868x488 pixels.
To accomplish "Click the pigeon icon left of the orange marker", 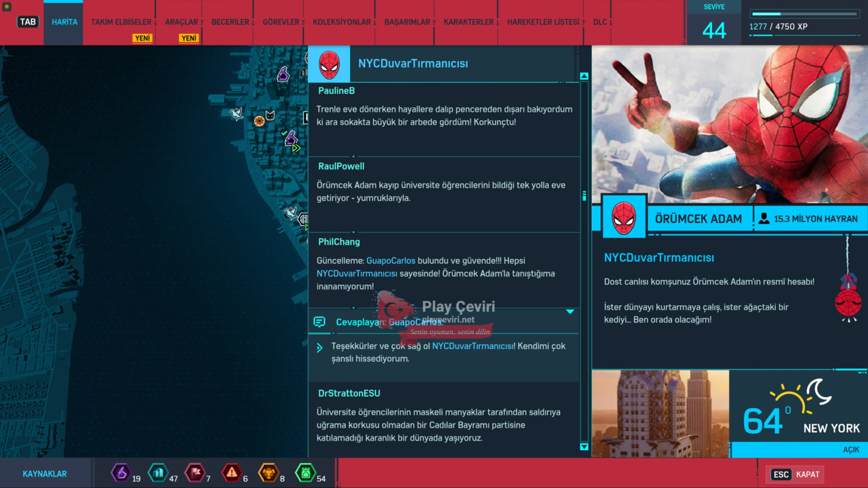I will pyautogui.click(x=236, y=114).
